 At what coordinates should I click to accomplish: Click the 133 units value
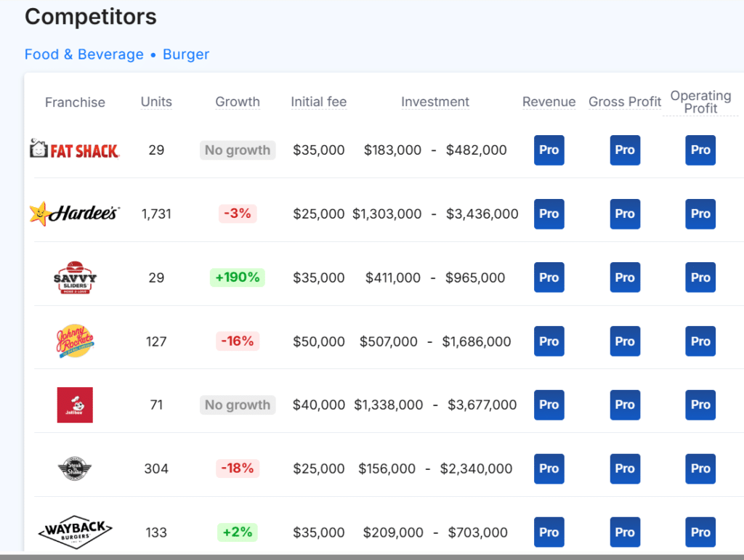point(156,532)
